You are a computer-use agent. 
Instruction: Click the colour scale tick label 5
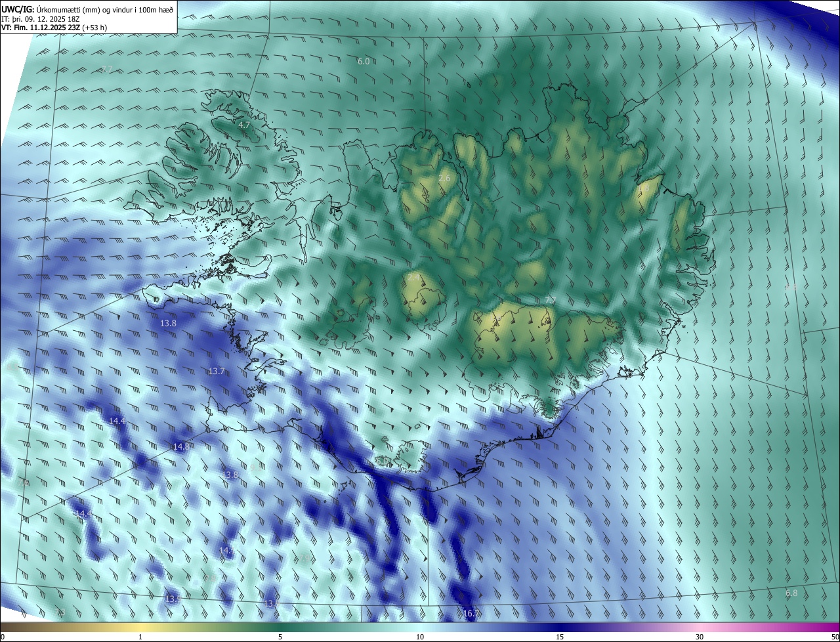[x=280, y=637]
